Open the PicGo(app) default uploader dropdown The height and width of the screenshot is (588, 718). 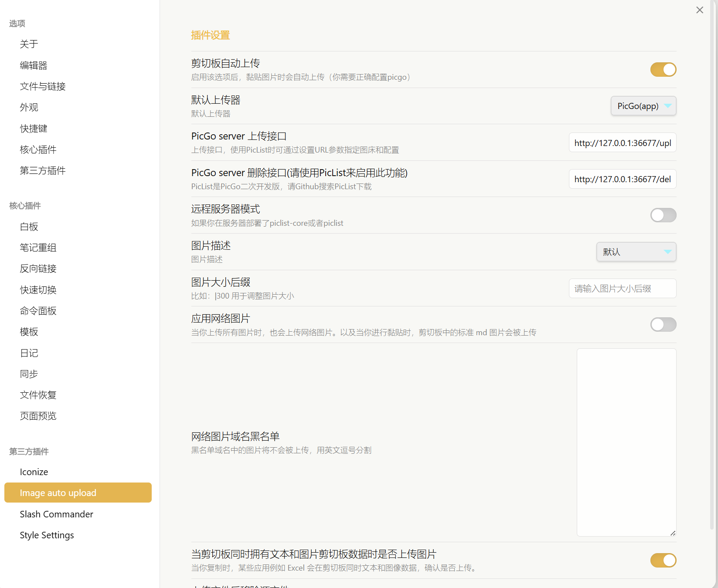(x=643, y=106)
